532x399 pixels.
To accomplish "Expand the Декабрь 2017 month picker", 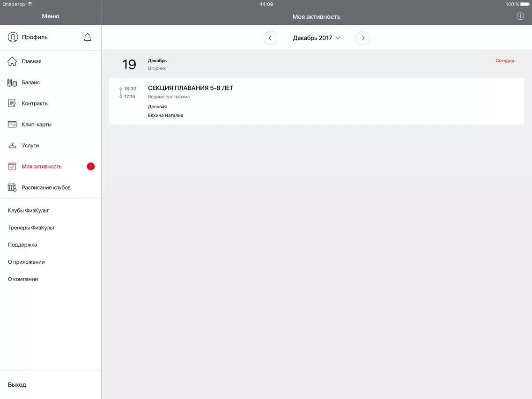I will [316, 38].
